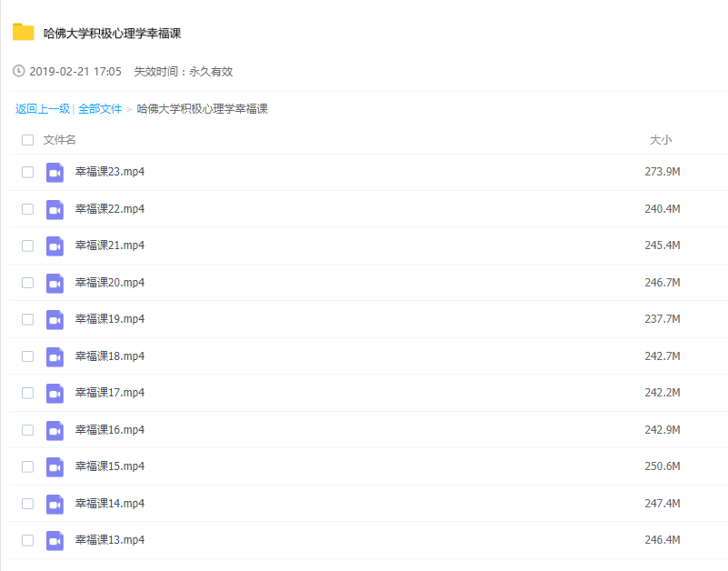728x571 pixels.
Task: Check the box for 幸福课23.mp4
Action: pyautogui.click(x=28, y=172)
